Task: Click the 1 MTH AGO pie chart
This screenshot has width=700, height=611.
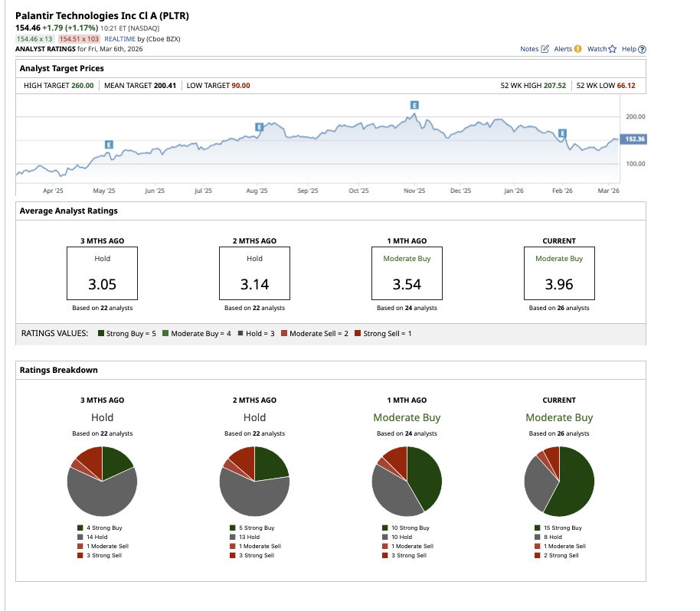Action: (407, 482)
